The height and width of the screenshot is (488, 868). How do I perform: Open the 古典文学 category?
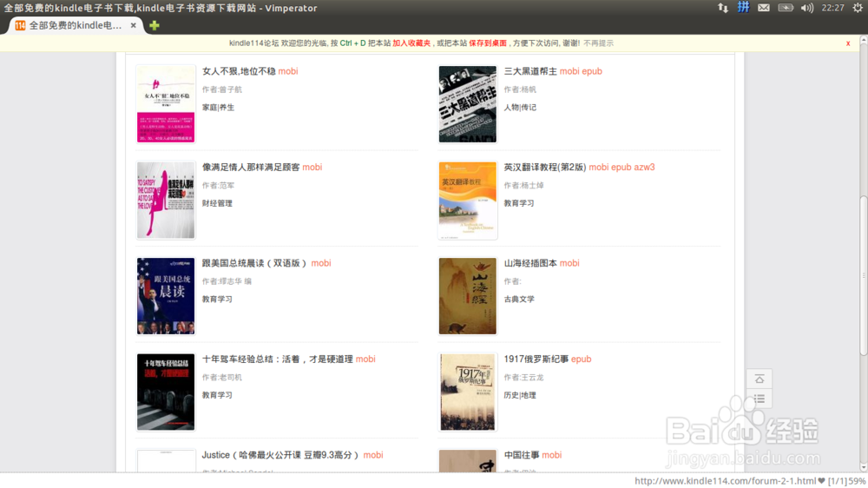pyautogui.click(x=519, y=299)
